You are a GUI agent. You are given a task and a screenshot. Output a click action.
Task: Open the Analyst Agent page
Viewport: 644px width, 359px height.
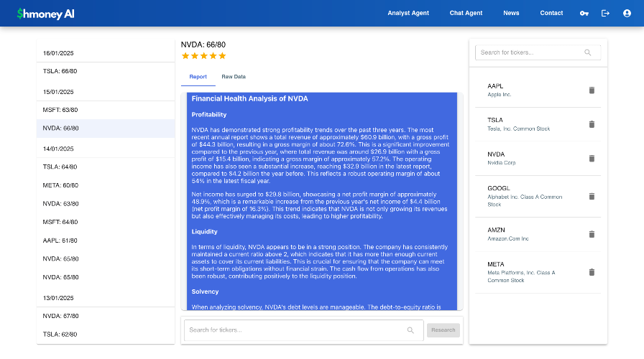coord(408,13)
